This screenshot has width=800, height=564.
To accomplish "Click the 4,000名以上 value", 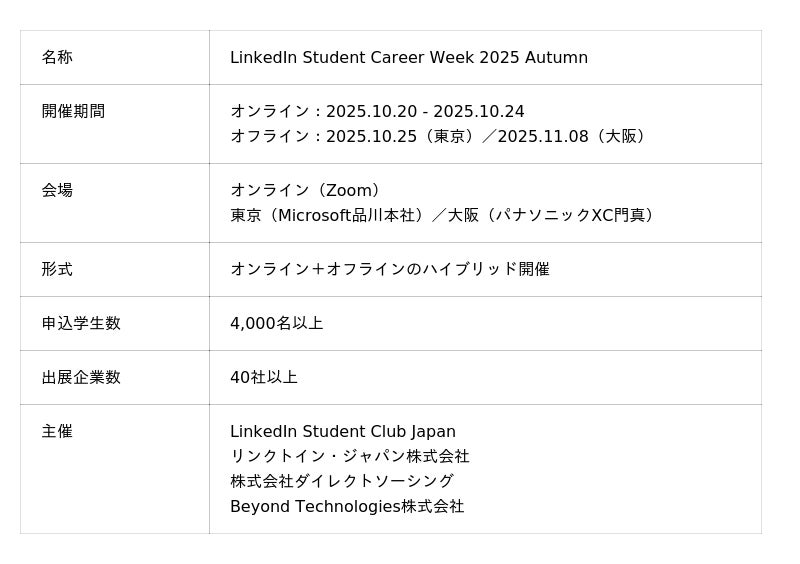I will point(276,324).
